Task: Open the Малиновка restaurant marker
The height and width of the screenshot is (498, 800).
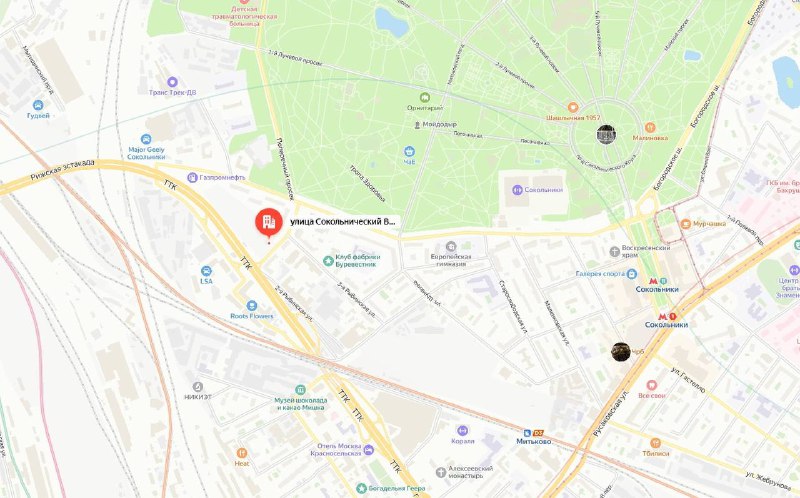Action: point(650,127)
